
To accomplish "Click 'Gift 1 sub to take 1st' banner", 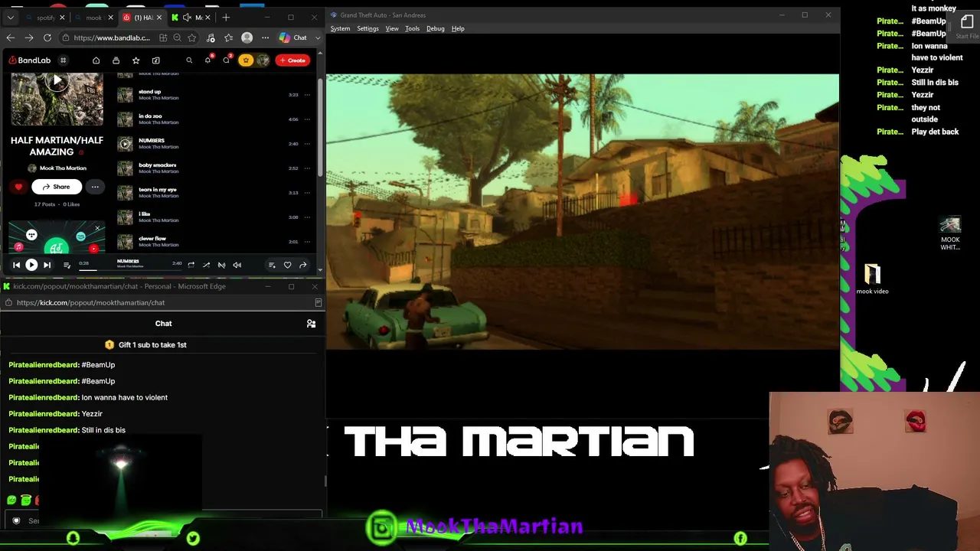I will (145, 345).
